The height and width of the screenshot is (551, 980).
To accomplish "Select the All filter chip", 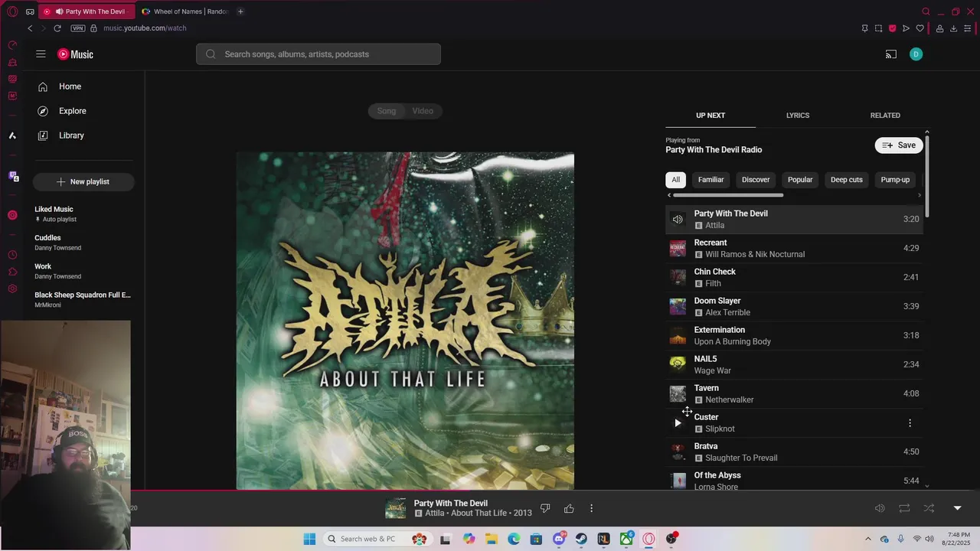I will point(675,180).
